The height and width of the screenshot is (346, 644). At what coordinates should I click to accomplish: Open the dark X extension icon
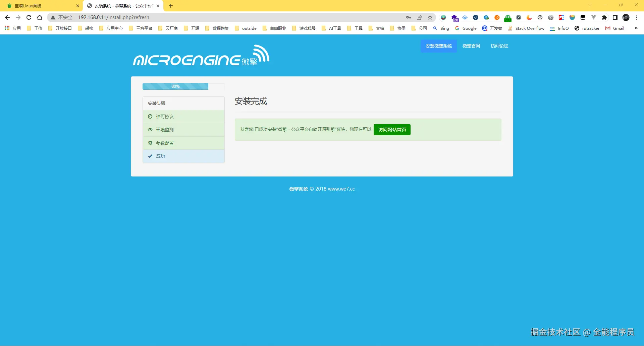(x=519, y=17)
